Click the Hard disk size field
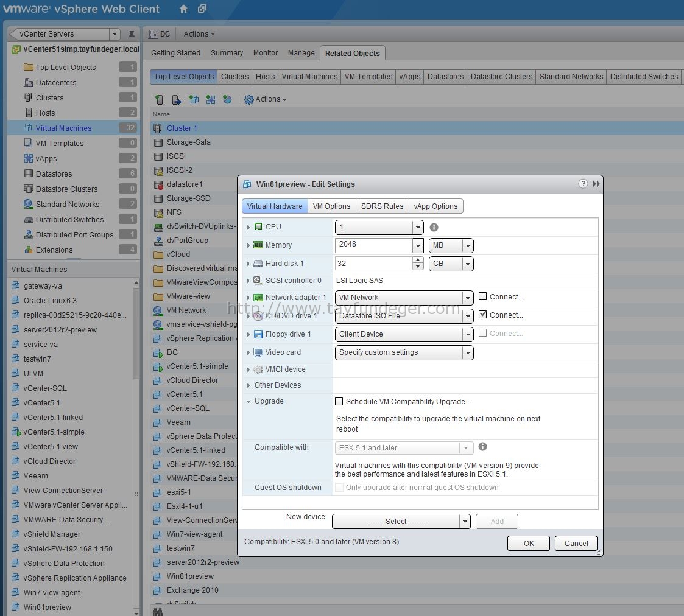The height and width of the screenshot is (616, 684). point(373,264)
